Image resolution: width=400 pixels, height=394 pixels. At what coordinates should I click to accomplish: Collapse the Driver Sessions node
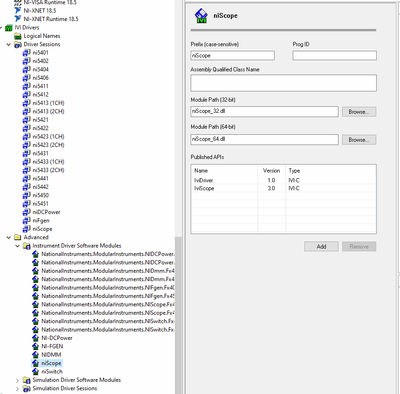click(9, 44)
